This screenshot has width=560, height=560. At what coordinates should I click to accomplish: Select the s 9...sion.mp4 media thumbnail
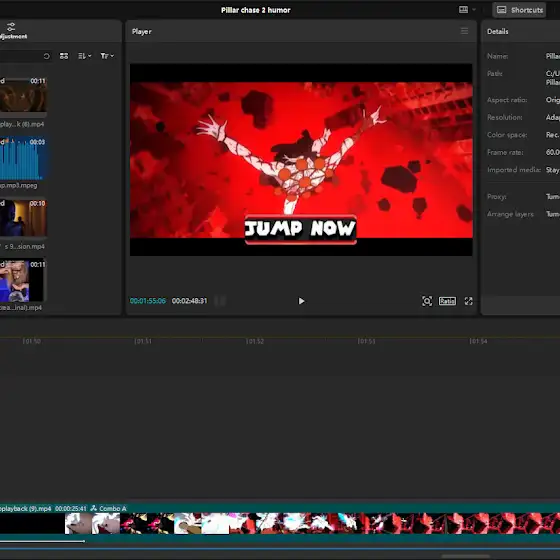pos(23,218)
